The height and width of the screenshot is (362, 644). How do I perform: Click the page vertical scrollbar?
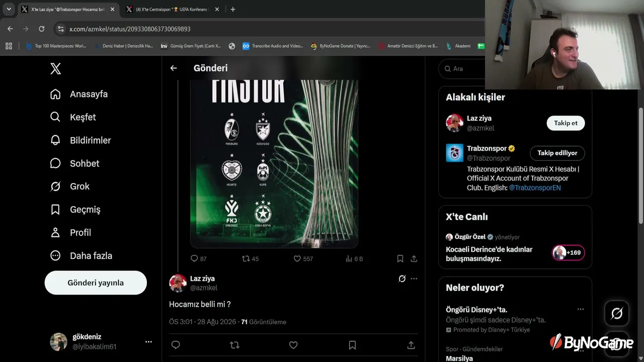click(x=640, y=166)
